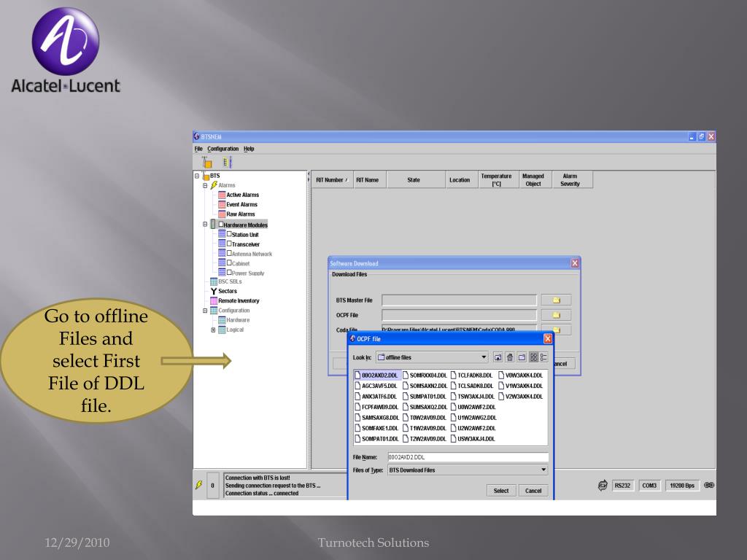Screen dimensions: 747x560
Task: Click the orange BTS tower toolbar icon
Action: coord(206,163)
